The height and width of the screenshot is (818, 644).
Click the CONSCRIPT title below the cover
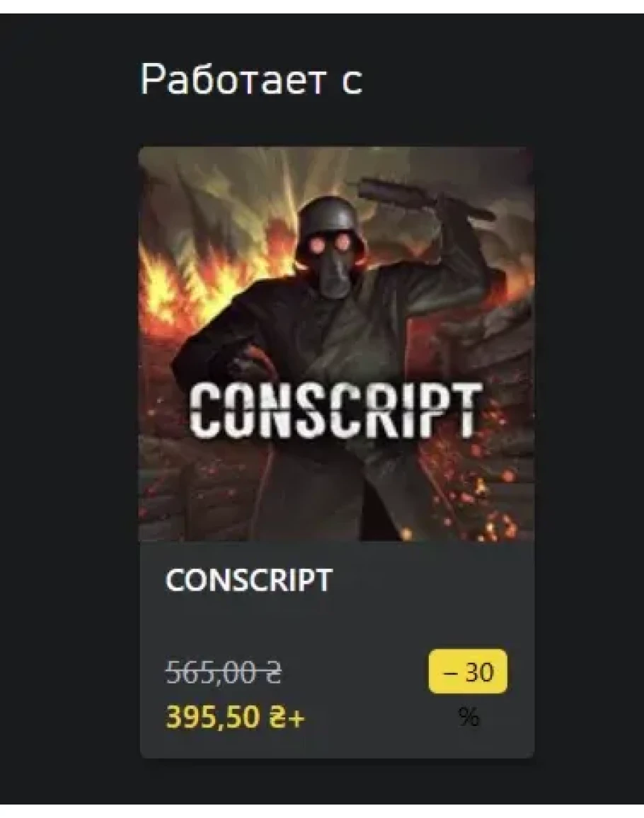(248, 580)
